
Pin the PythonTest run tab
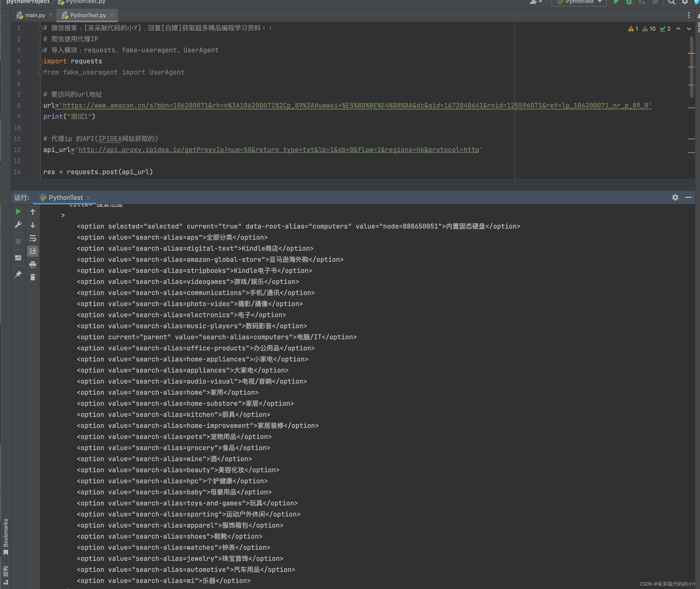click(18, 274)
